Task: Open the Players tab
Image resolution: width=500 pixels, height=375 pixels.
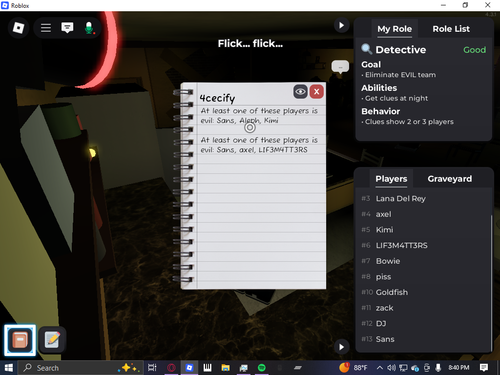Action: pyautogui.click(x=391, y=179)
